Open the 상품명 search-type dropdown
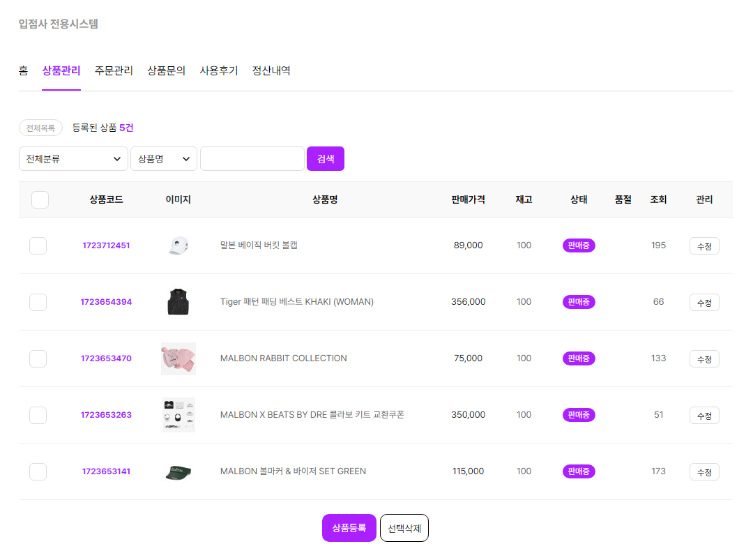Image resolution: width=753 pixels, height=560 pixels. (x=164, y=159)
